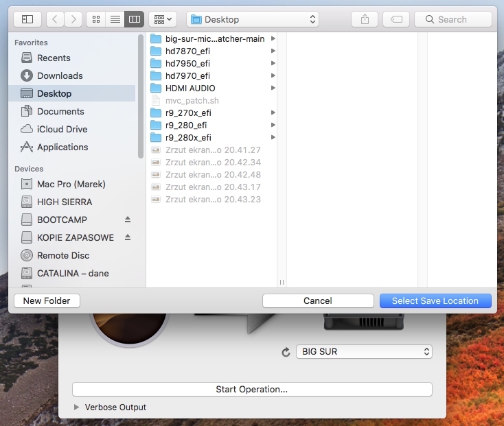Click the Start Operation... button
The image size is (504, 426).
(x=252, y=390)
